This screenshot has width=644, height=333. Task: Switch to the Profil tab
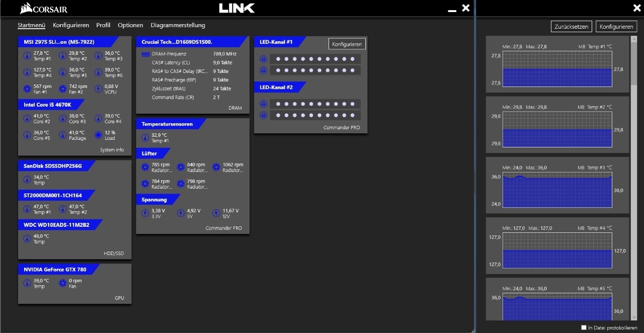coord(103,25)
